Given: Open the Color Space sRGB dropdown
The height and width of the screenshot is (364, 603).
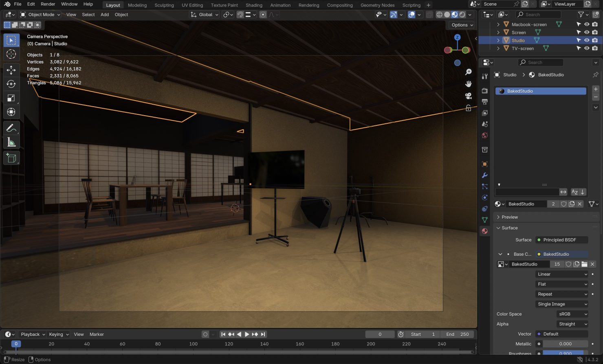Looking at the screenshot, I should click(x=572, y=314).
